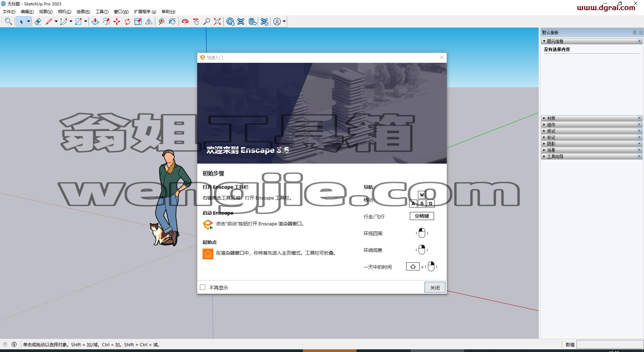
Task: Open the 3D Warehouse icon
Action: (230, 21)
